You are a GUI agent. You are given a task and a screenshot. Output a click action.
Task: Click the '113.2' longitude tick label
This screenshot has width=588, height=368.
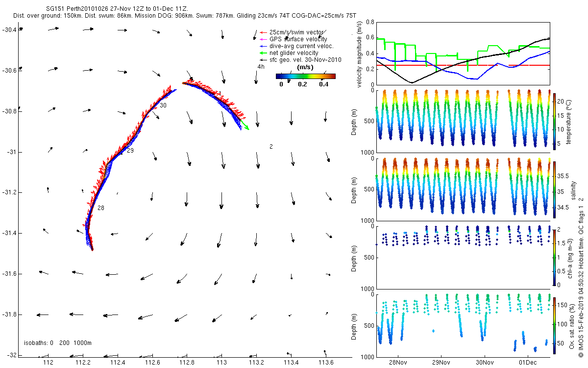(x=257, y=363)
